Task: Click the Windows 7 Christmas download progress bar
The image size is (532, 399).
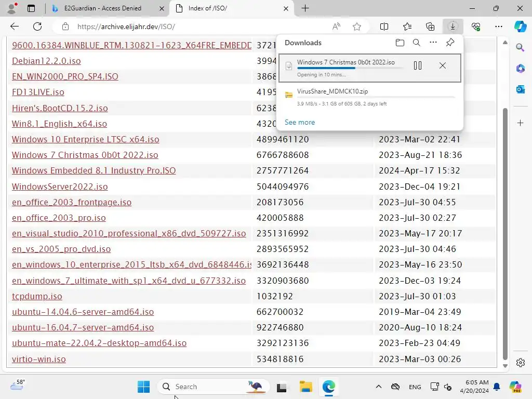Action: [351, 68]
